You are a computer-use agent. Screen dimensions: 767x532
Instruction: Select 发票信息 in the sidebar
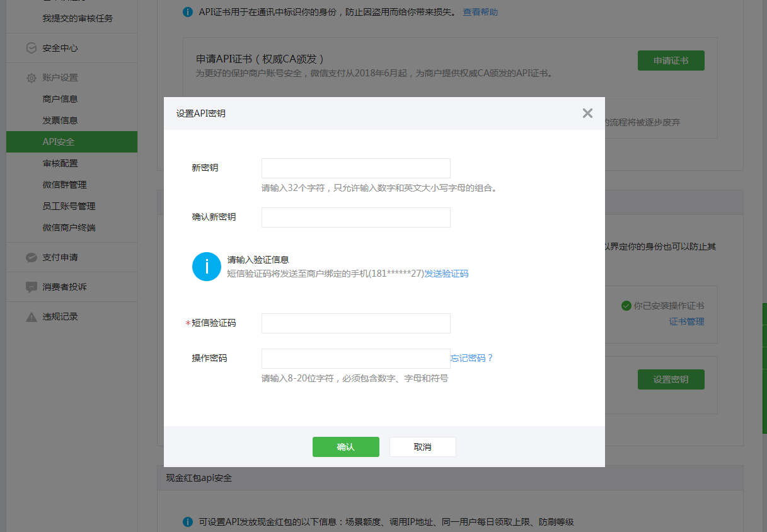(61, 120)
